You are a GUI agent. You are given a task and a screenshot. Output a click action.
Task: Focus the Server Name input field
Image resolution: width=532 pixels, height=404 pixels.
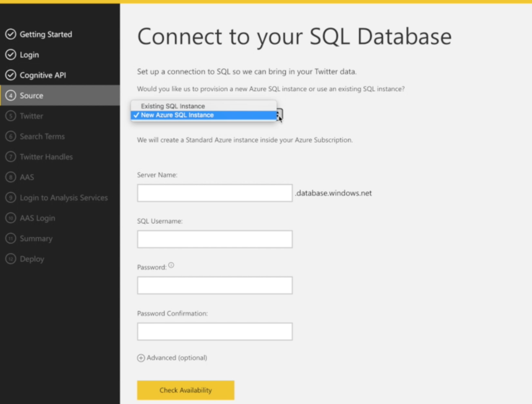215,193
